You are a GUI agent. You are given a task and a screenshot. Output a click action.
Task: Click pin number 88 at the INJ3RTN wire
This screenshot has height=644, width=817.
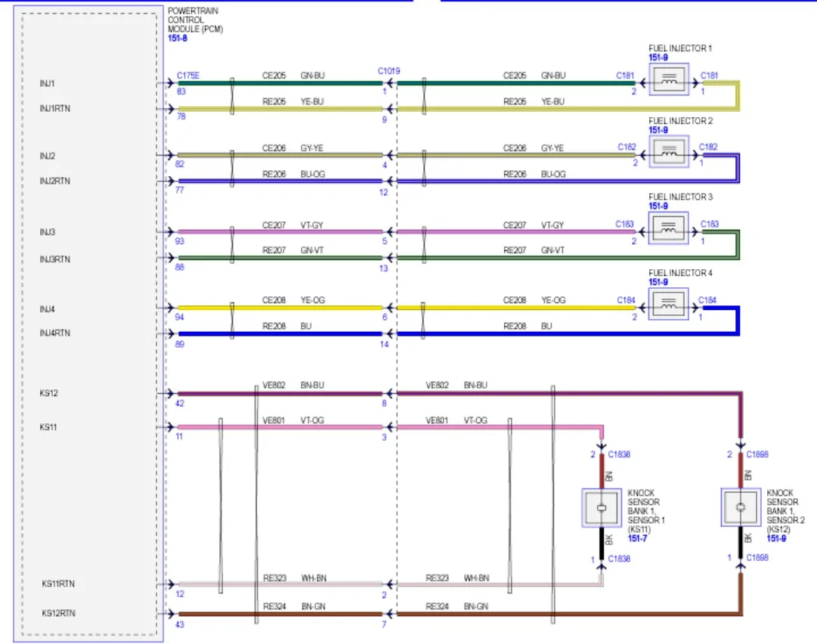[x=180, y=267]
